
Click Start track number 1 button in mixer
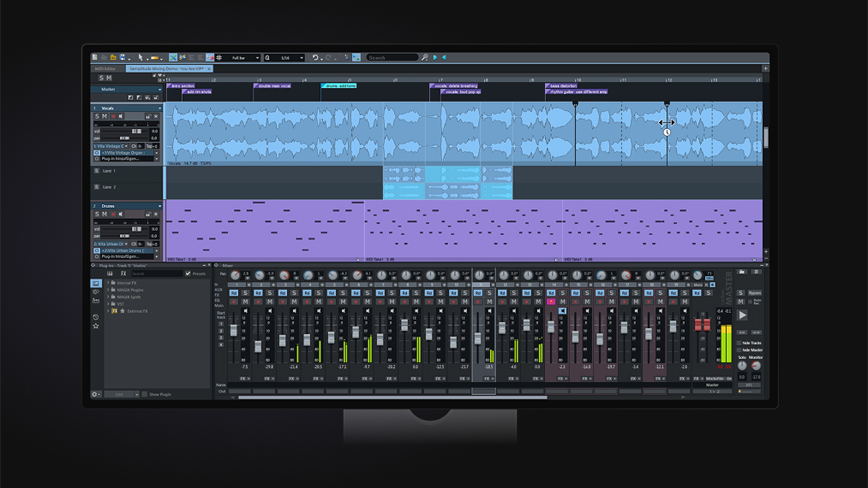(220, 324)
